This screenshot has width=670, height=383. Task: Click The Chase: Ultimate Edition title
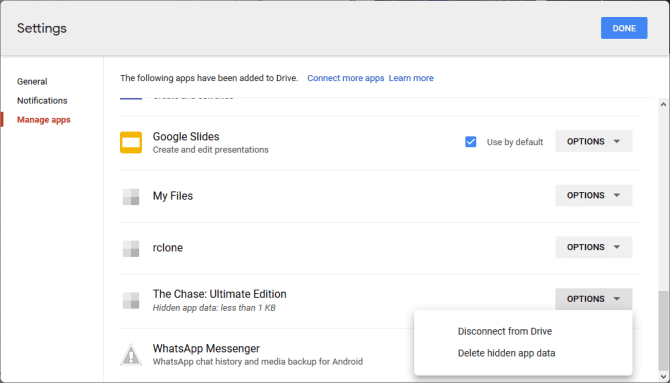(220, 294)
